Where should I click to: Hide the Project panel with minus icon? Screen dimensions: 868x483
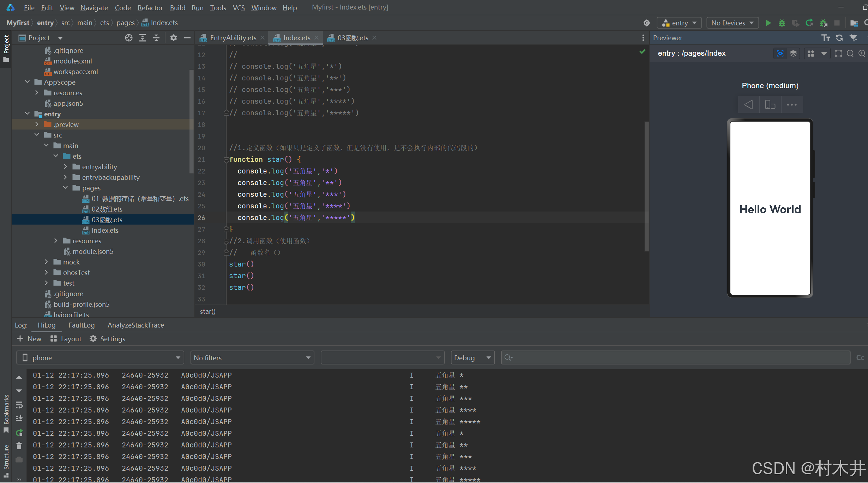(187, 38)
